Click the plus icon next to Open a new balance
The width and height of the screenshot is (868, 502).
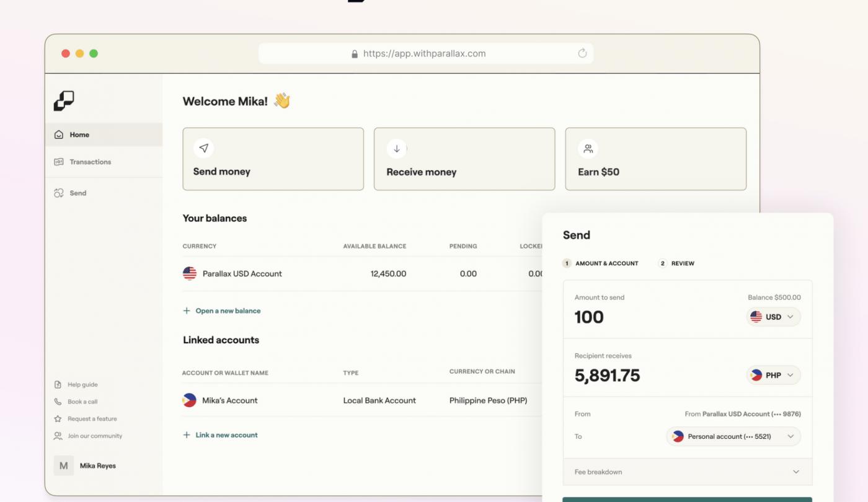[187, 310]
